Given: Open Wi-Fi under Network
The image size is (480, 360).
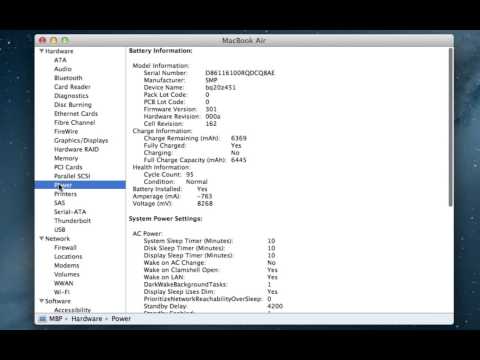Looking at the screenshot, I should (62, 292).
